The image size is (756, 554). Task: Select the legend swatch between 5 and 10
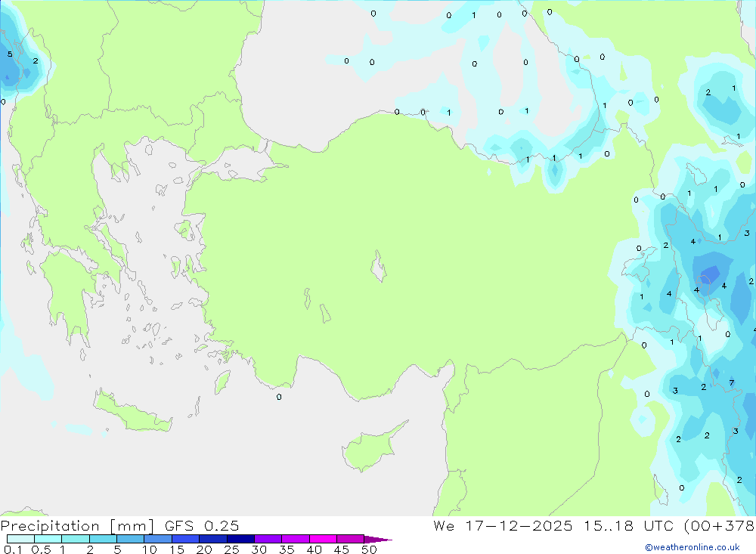[130, 539]
